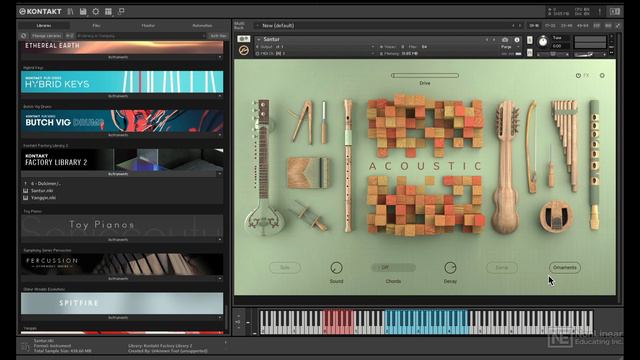This screenshot has width=640, height=360.
Task: Expand Butch Vig Drums Instruments dropdown arrow
Action: pyautogui.click(x=220, y=135)
